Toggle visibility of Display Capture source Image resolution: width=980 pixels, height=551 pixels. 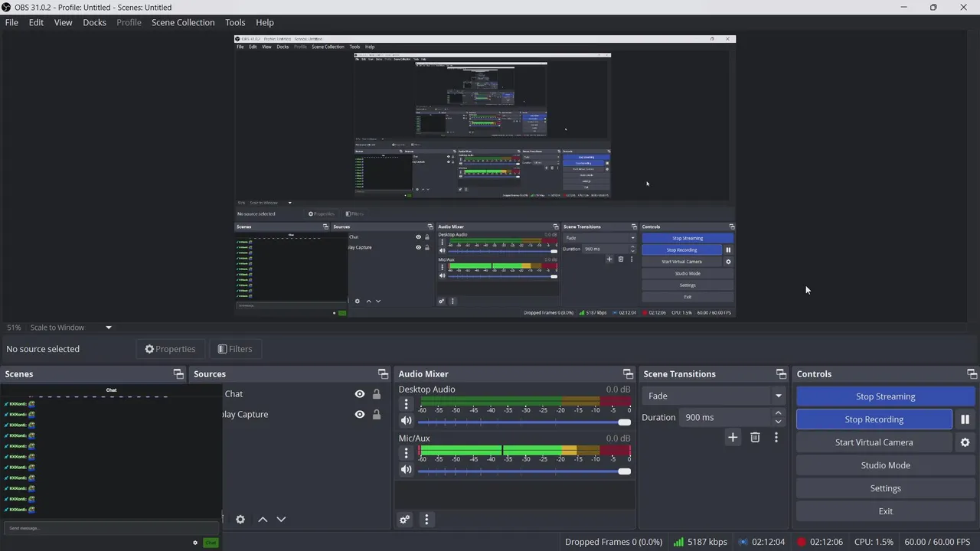point(360,415)
